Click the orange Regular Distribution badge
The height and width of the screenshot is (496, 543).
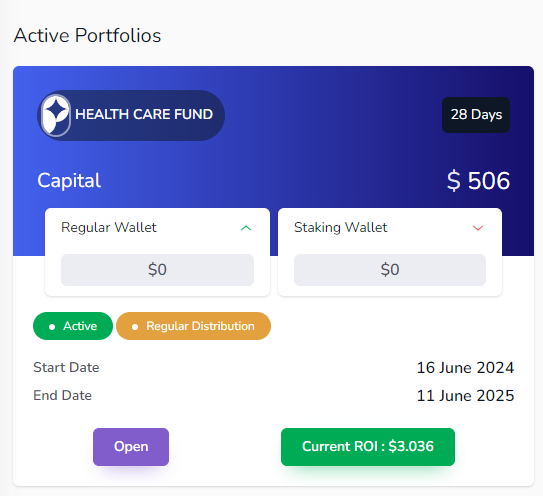click(x=194, y=326)
